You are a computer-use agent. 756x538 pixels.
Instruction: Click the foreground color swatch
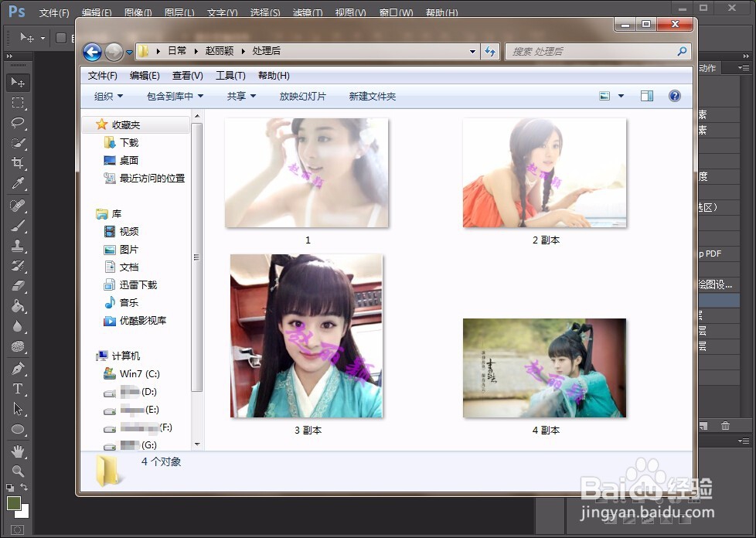point(13,502)
